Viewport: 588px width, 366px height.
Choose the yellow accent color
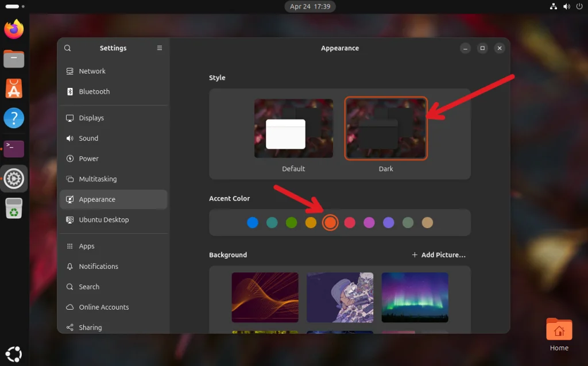311,222
